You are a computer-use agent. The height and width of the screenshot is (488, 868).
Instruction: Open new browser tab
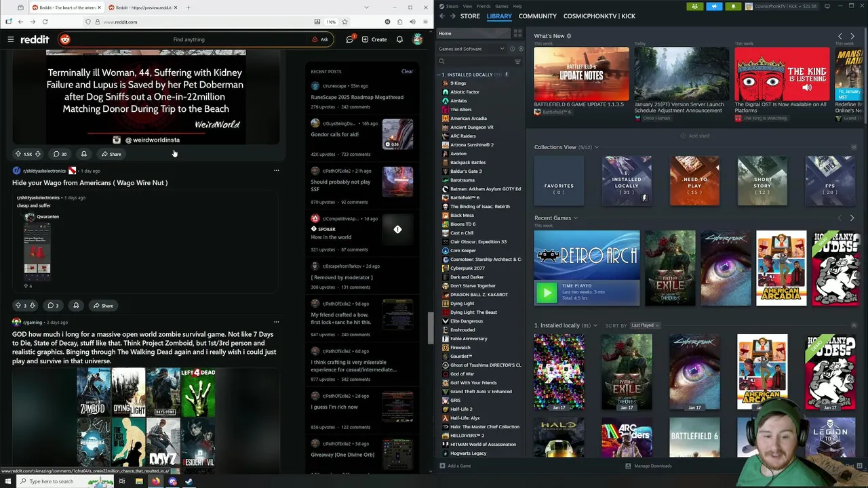click(x=188, y=7)
